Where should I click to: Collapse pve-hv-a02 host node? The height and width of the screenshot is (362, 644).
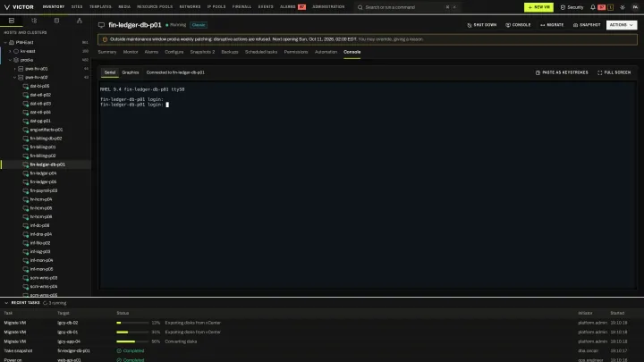15,77
